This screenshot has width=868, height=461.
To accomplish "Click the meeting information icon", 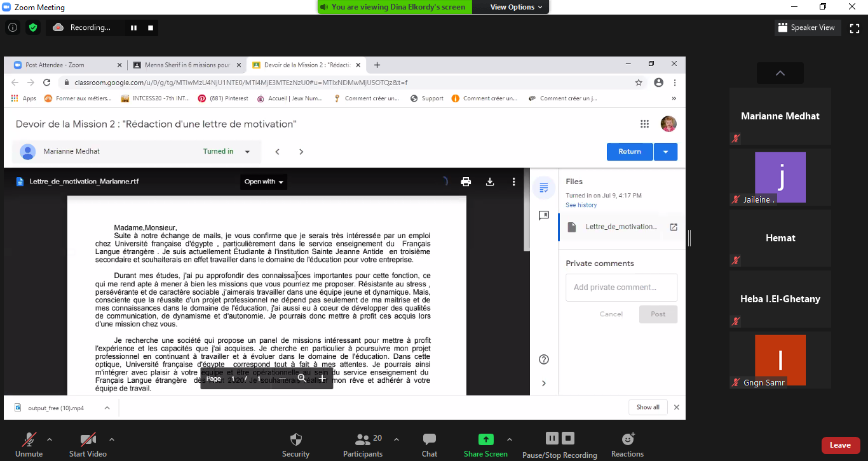I will (x=12, y=27).
